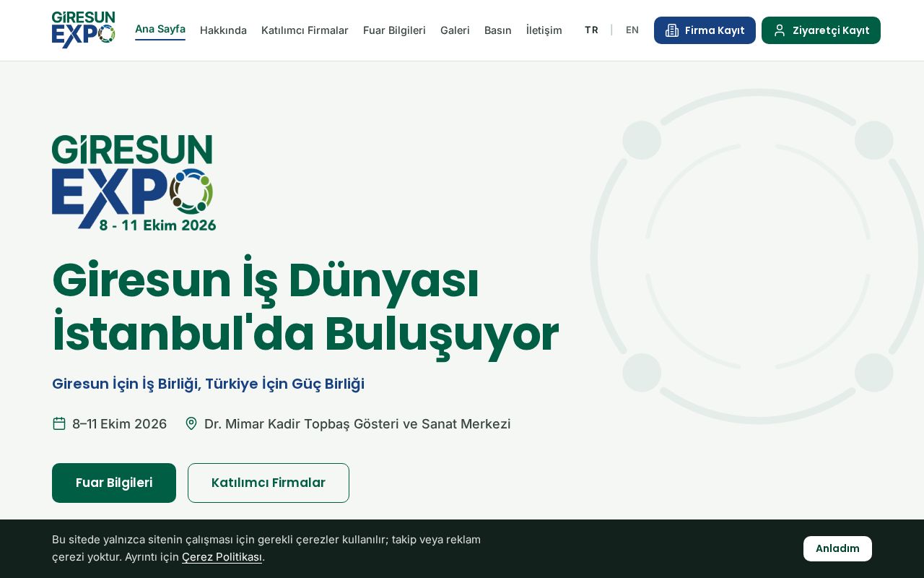Click the large Giresun Expo hero logo
The image size is (924, 578).
[x=134, y=183]
